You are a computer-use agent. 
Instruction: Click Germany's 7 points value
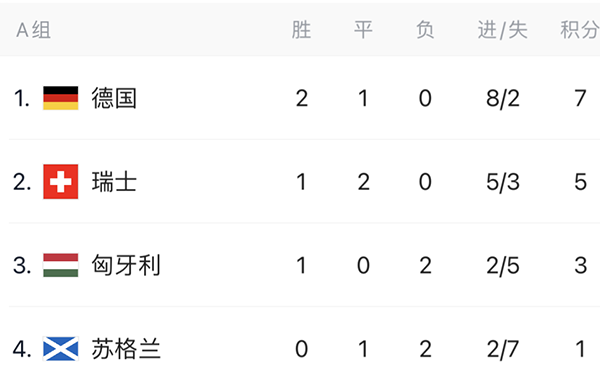580,98
